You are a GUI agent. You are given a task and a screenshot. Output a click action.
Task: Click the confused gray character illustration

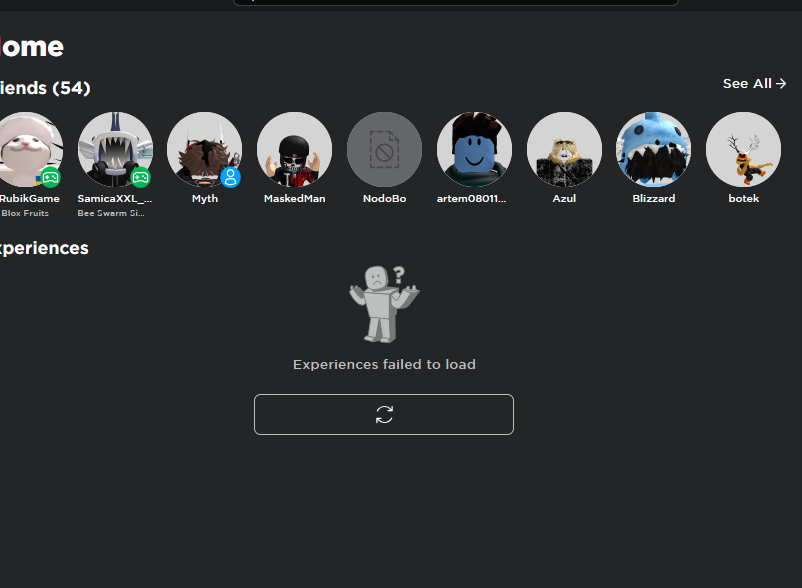[384, 304]
